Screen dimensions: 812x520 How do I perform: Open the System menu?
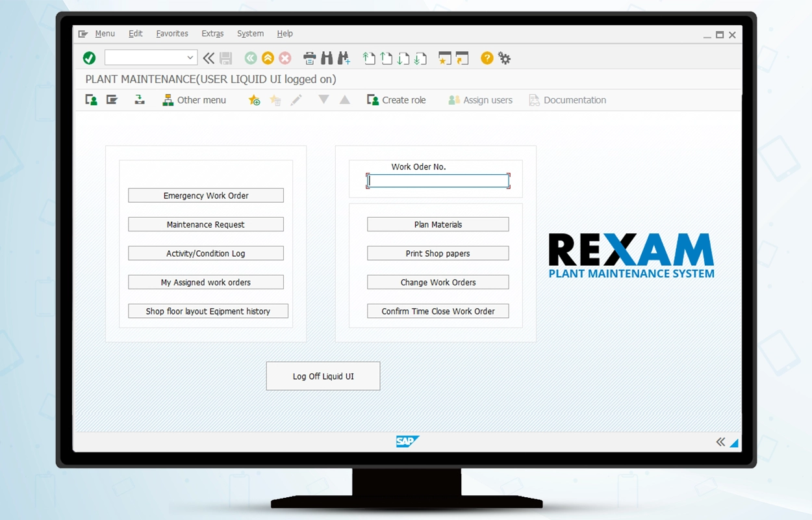pos(250,34)
